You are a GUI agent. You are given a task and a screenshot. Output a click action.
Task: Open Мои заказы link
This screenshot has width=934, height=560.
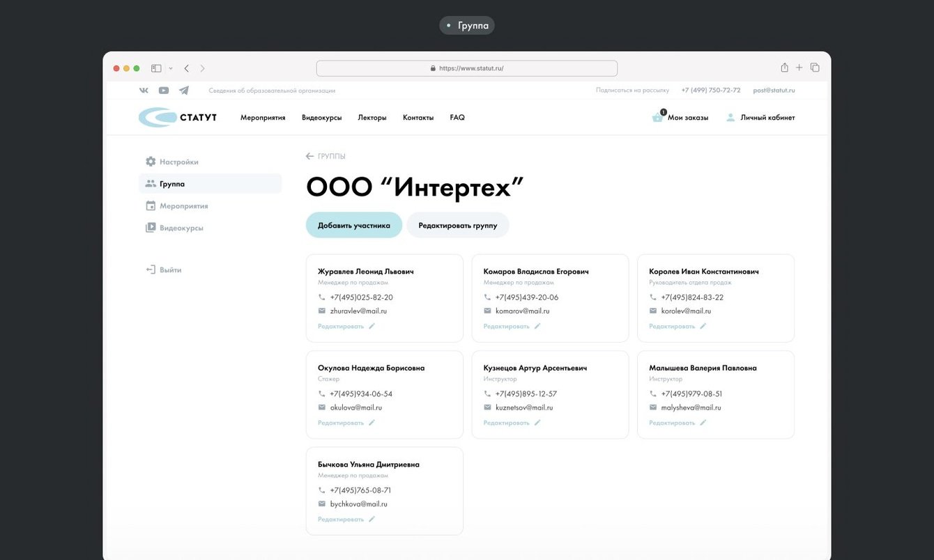688,118
